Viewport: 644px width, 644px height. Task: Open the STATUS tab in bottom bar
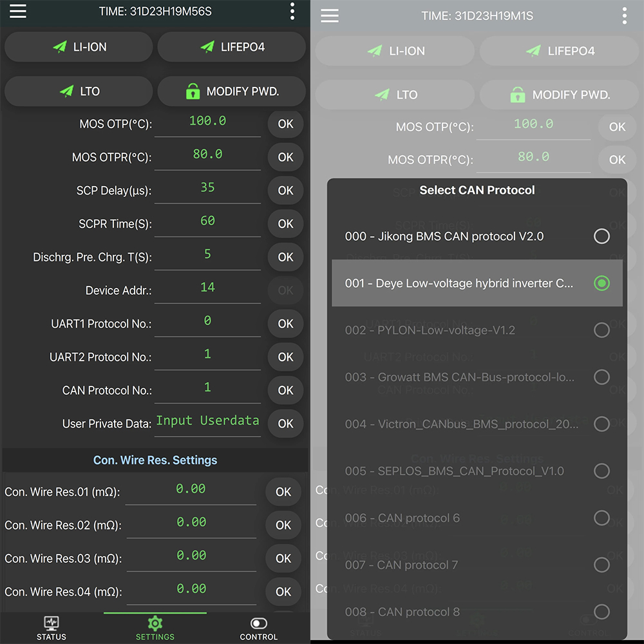(x=52, y=628)
